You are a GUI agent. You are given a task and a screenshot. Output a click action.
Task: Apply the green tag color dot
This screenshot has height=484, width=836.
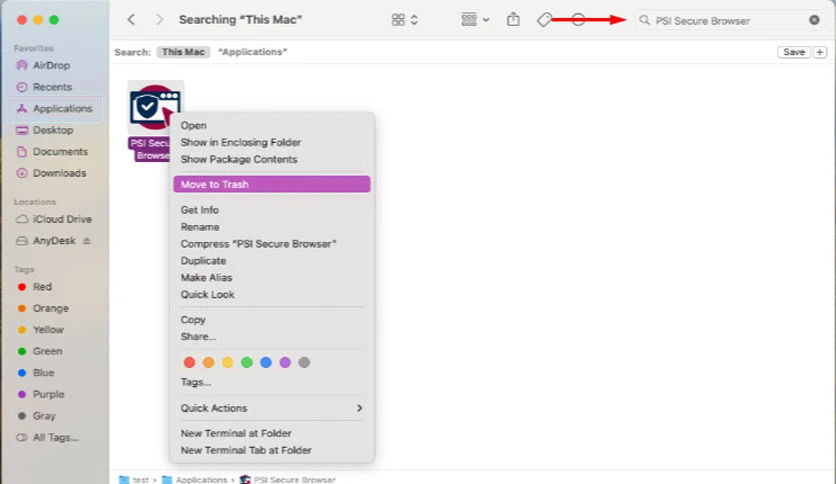pyautogui.click(x=247, y=362)
